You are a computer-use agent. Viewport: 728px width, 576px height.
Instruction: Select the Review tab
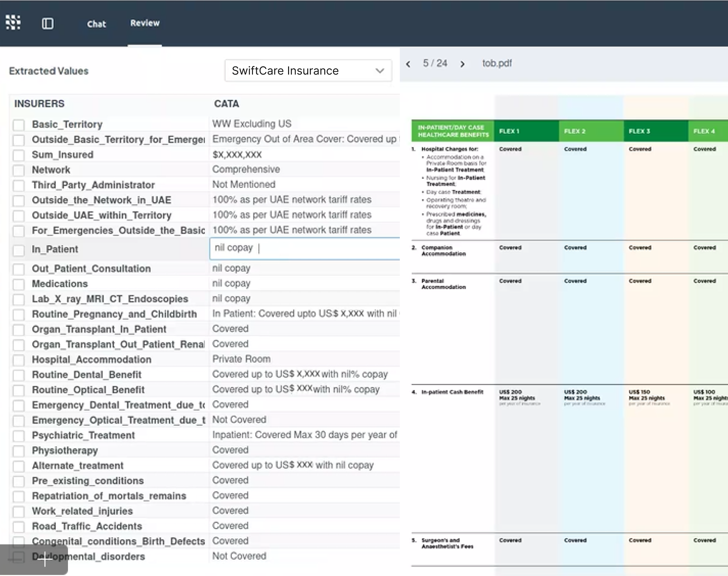[x=145, y=23]
